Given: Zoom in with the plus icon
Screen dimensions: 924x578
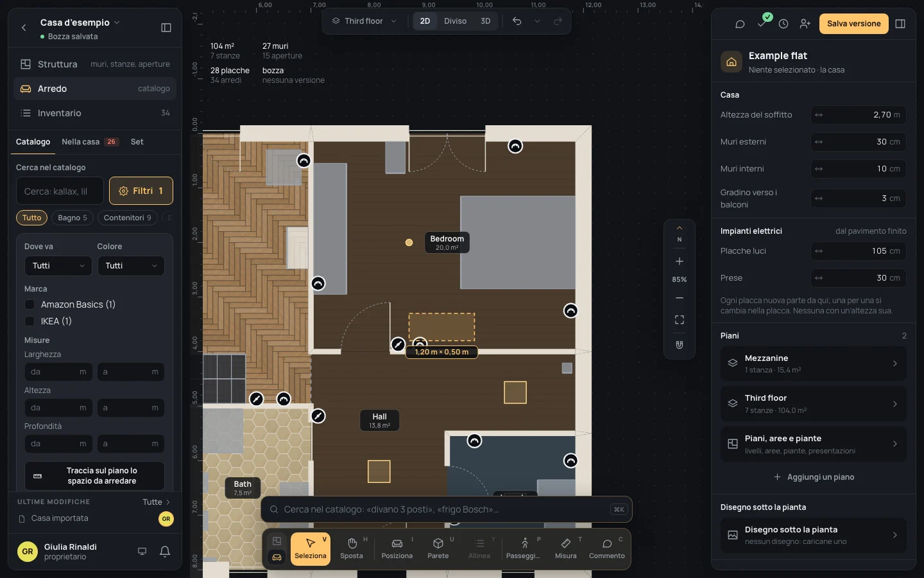Looking at the screenshot, I should pyautogui.click(x=680, y=261).
